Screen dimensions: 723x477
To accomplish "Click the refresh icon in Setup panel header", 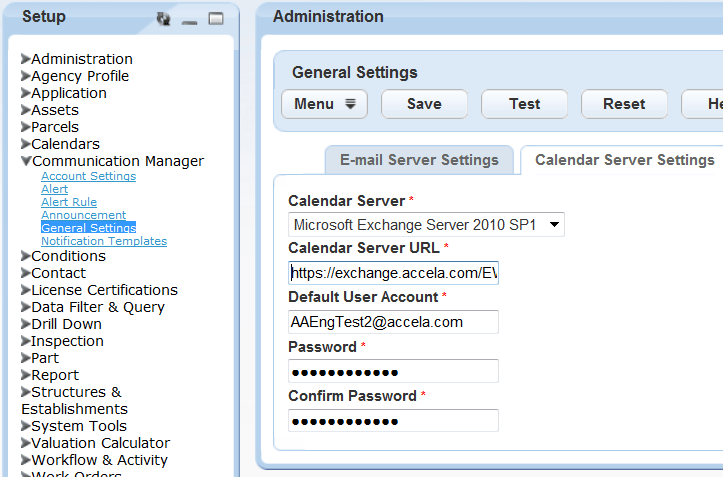I will click(164, 18).
